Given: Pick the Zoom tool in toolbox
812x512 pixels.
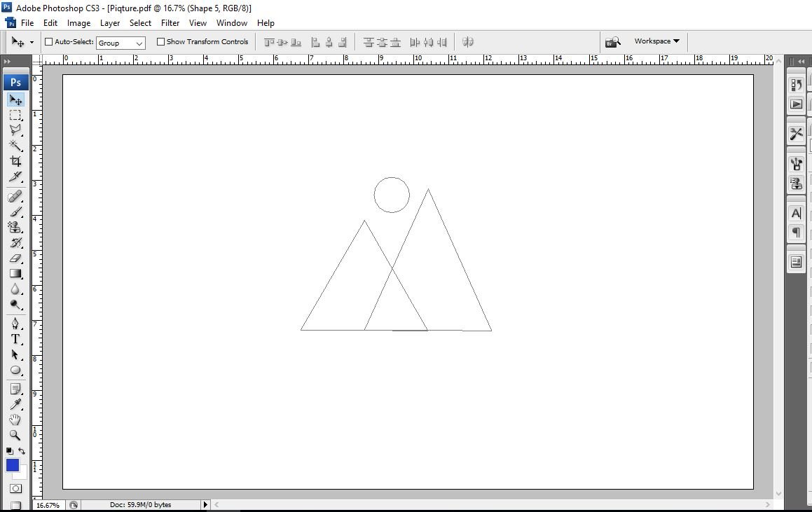Looking at the screenshot, I should (x=15, y=435).
